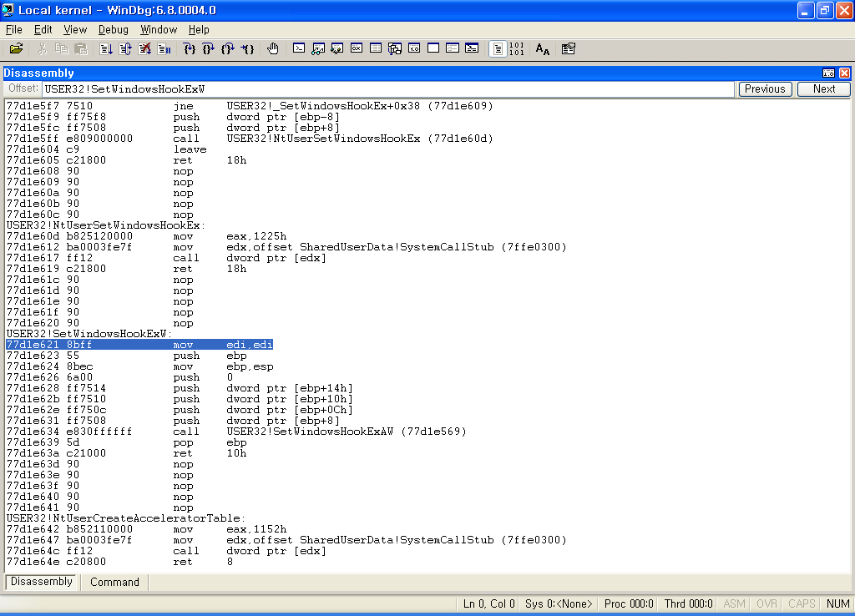
Task: Click the Proc 000:0 status entry
Action: coord(629,603)
